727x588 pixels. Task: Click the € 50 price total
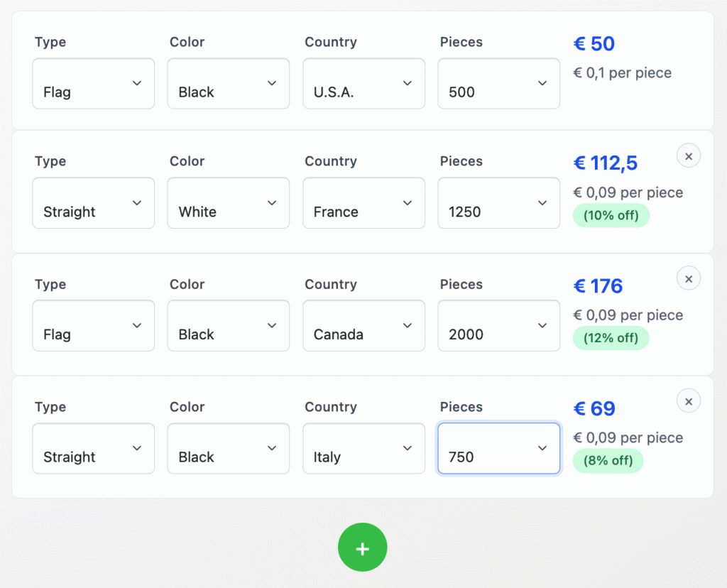point(594,44)
